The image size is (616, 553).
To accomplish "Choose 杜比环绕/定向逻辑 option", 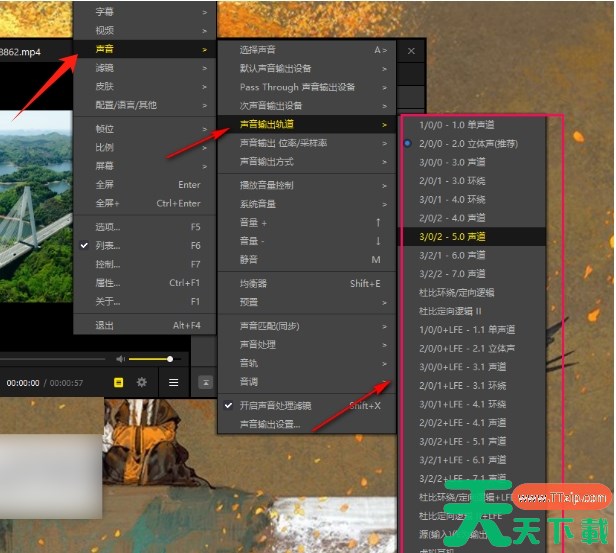I will click(x=473, y=293).
